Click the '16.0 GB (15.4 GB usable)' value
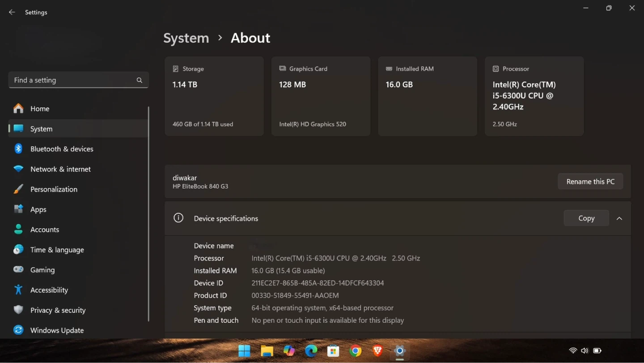The height and width of the screenshot is (363, 644). [x=288, y=270]
